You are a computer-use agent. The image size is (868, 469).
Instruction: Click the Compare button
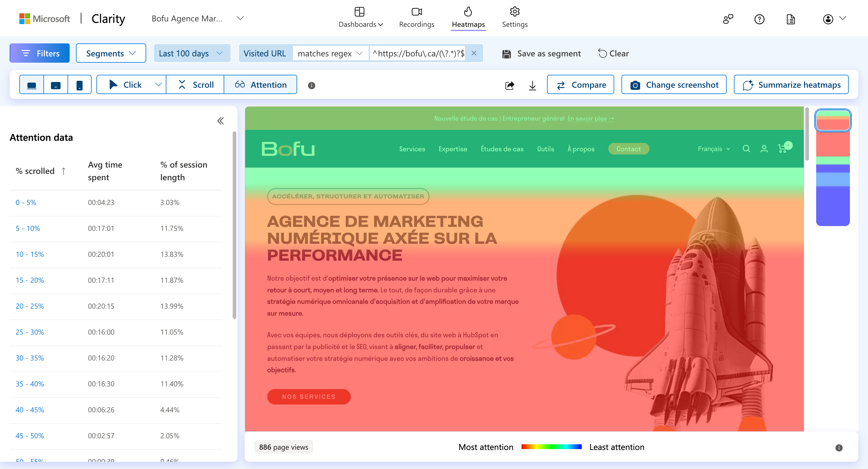[580, 85]
